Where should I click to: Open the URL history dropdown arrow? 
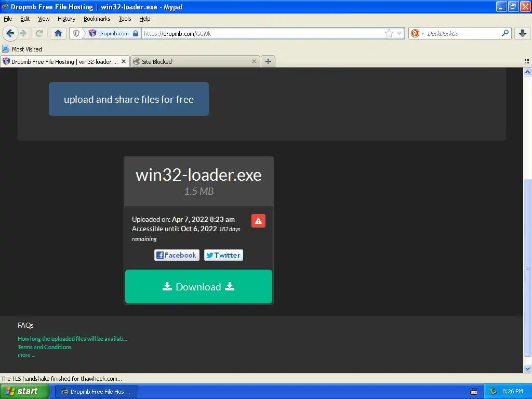[x=400, y=33]
